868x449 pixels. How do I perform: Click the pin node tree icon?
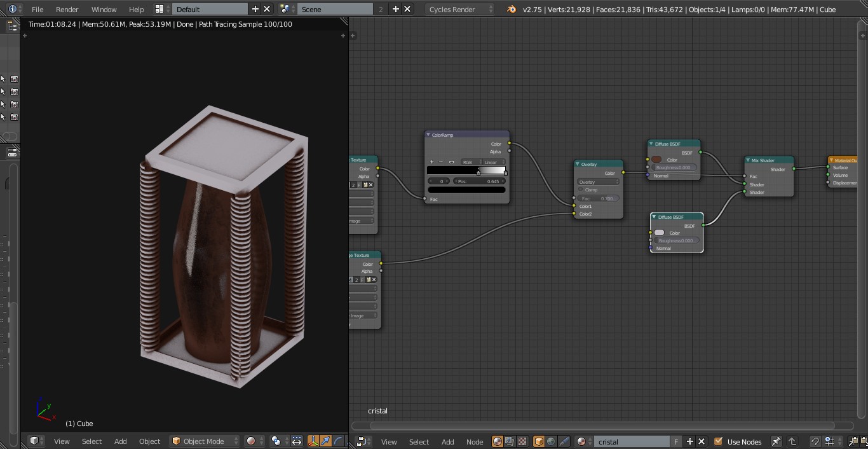776,441
